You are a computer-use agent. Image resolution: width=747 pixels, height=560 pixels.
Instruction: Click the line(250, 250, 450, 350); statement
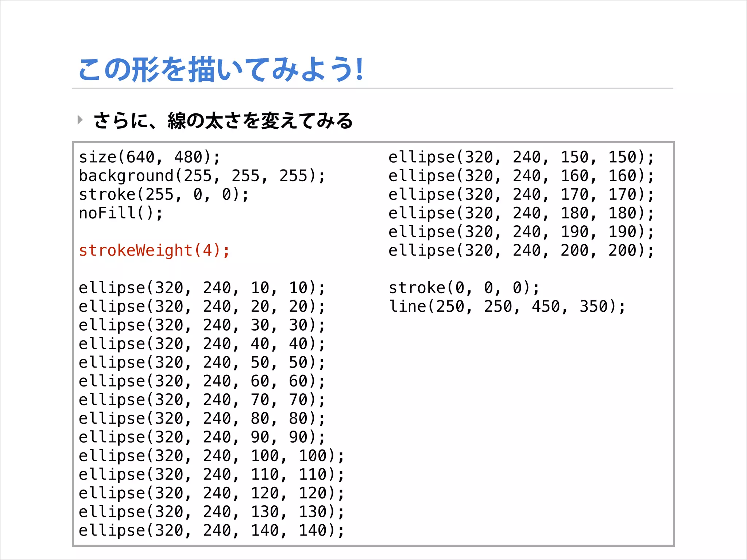pos(507,306)
